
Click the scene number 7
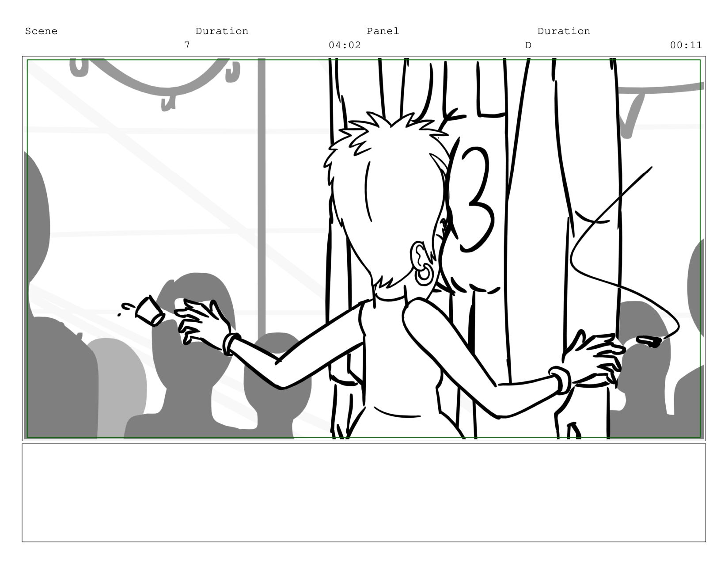click(x=187, y=45)
